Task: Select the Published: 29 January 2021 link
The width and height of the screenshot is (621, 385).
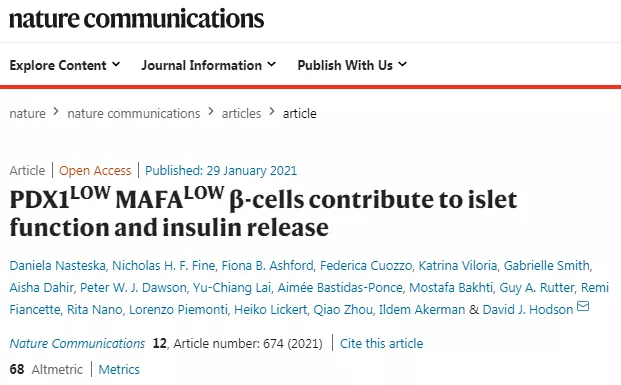Action: [221, 171]
